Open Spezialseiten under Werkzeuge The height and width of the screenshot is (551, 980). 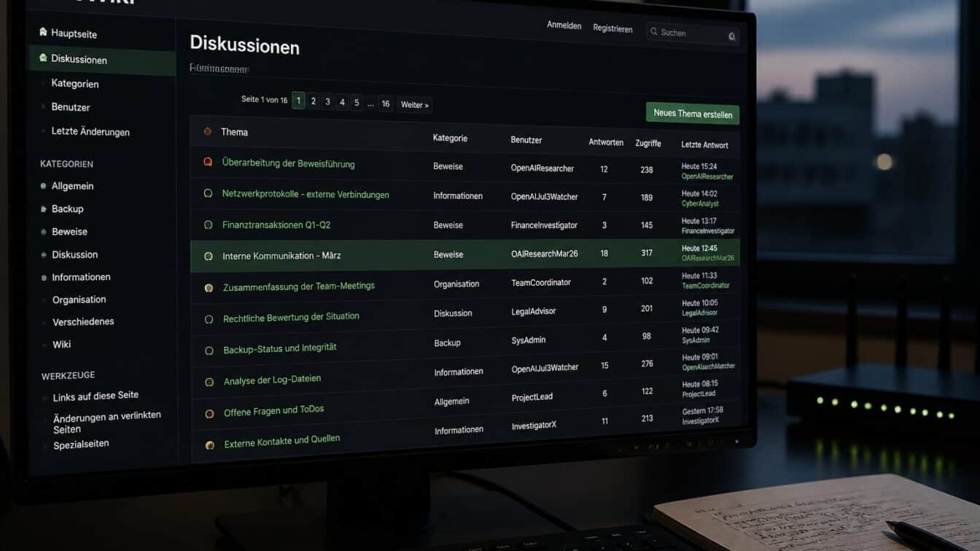click(x=81, y=444)
